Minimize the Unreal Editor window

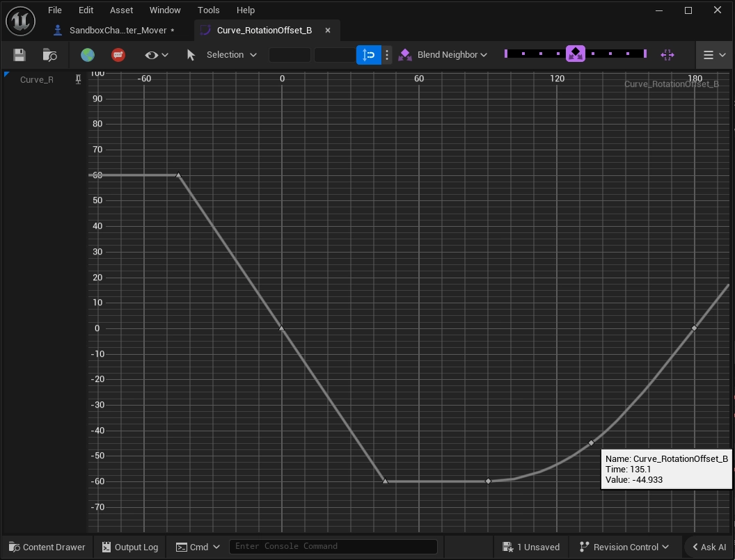[659, 10]
